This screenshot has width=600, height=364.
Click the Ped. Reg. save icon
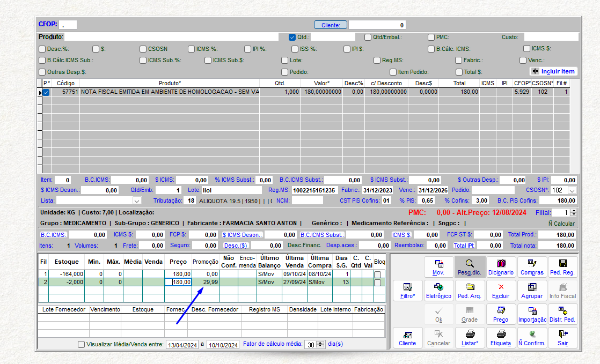click(x=563, y=267)
